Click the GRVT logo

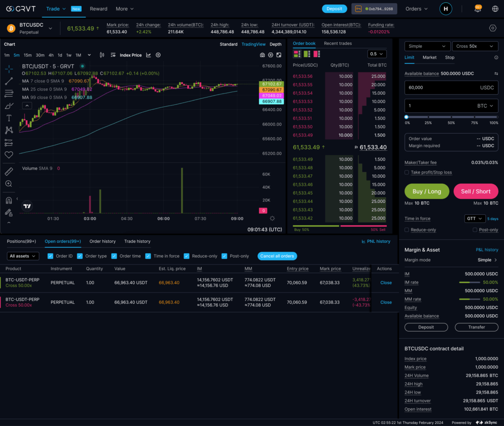[x=21, y=9]
